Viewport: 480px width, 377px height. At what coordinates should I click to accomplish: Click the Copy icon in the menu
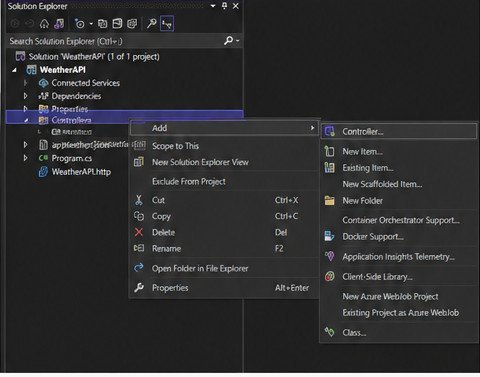pyautogui.click(x=139, y=216)
